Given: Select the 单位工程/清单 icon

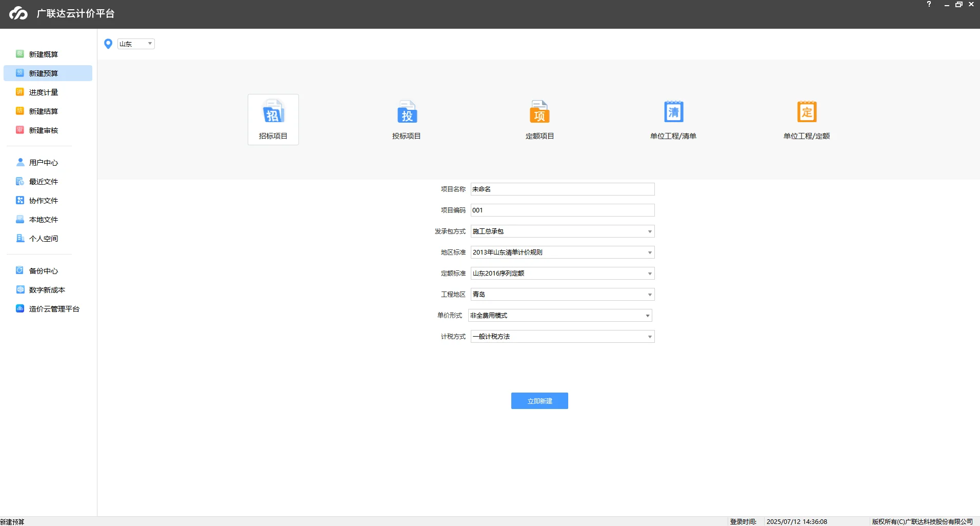Looking at the screenshot, I should pos(673,112).
